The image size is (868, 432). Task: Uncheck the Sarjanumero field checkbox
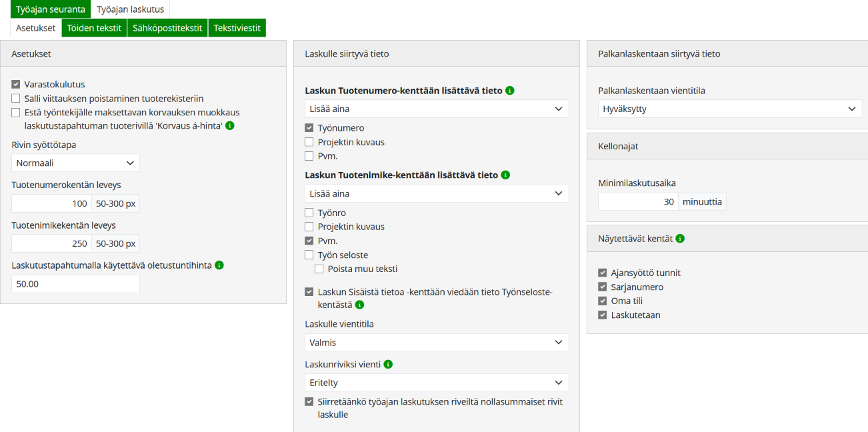(603, 287)
